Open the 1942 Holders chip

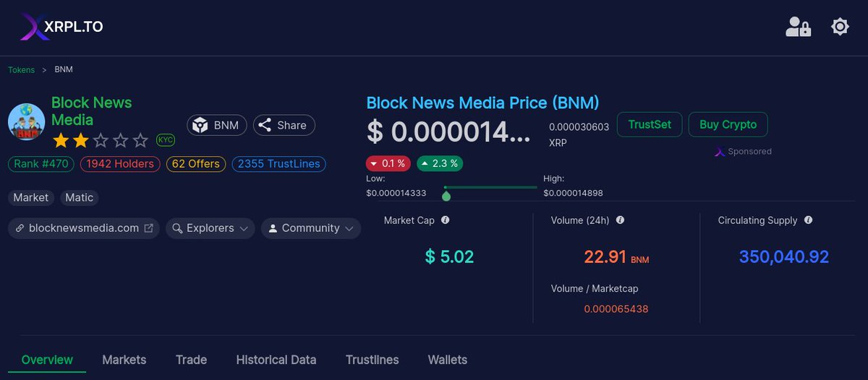[120, 164]
